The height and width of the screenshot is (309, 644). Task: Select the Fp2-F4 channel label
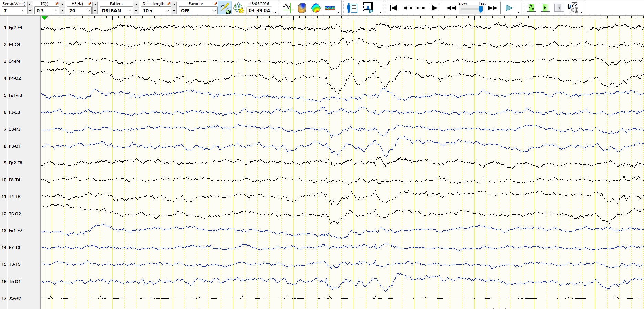pyautogui.click(x=15, y=28)
